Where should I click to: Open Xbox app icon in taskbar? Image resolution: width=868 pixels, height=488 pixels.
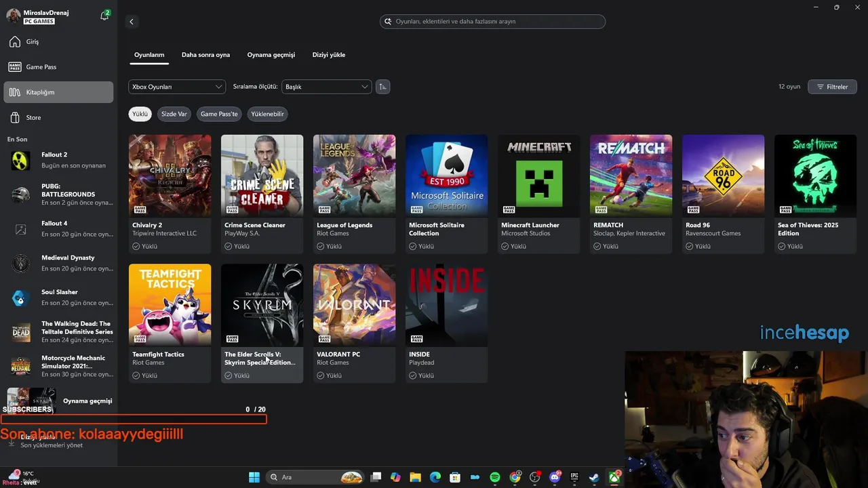(614, 477)
